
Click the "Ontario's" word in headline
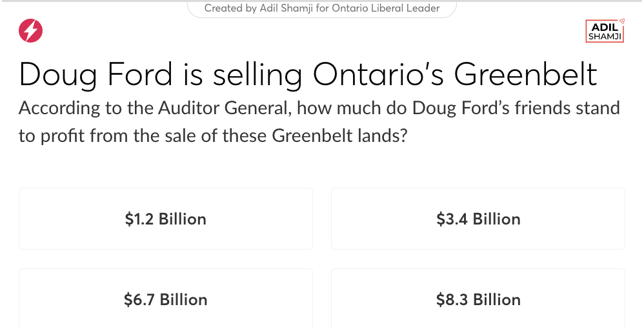[378, 74]
